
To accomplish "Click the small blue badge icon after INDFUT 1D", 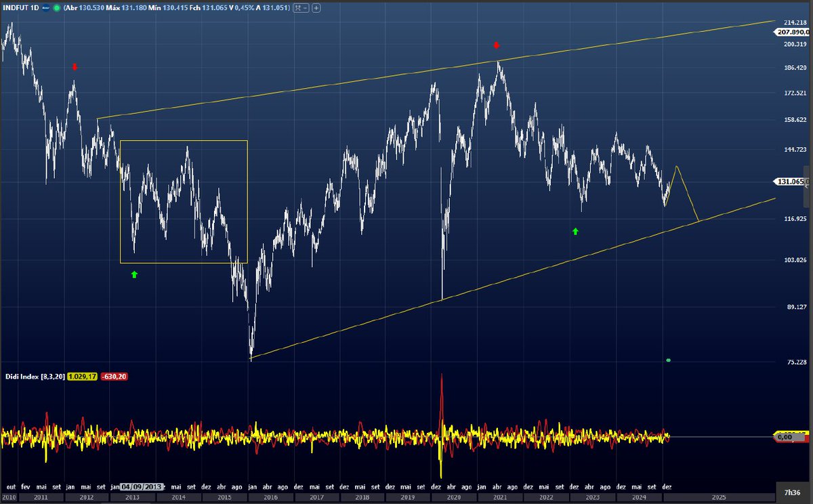I will tap(45, 7).
